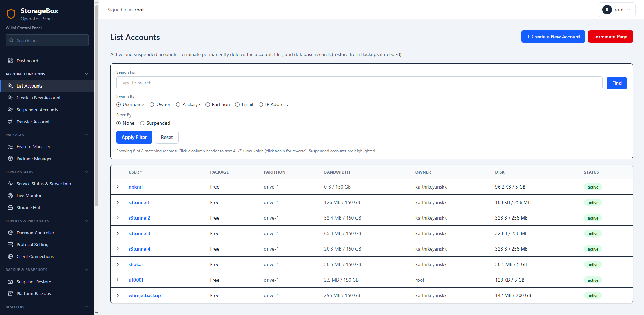The width and height of the screenshot is (644, 315).
Task: Click the Create a New Account button
Action: 553,37
